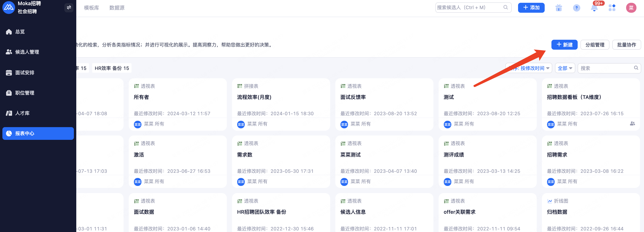Click 最近修改时间 2024-03-12 11:57 text
This screenshot has height=232, width=644.
[172, 113]
